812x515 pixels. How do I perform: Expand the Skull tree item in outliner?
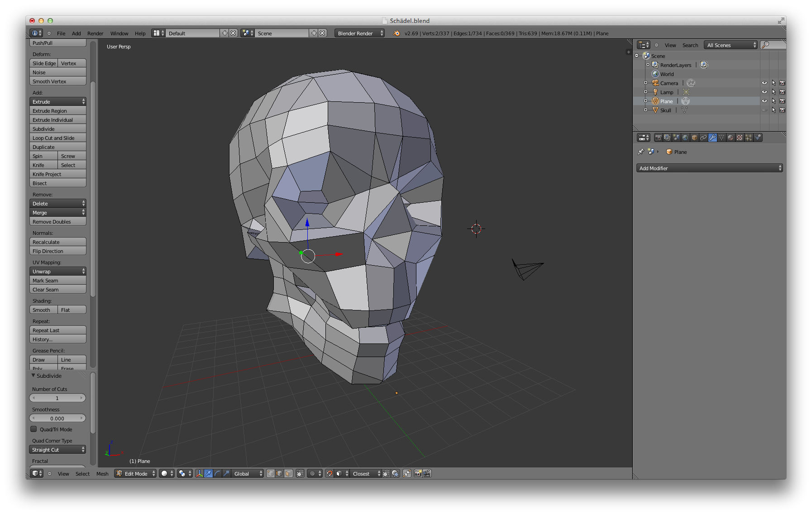645,110
